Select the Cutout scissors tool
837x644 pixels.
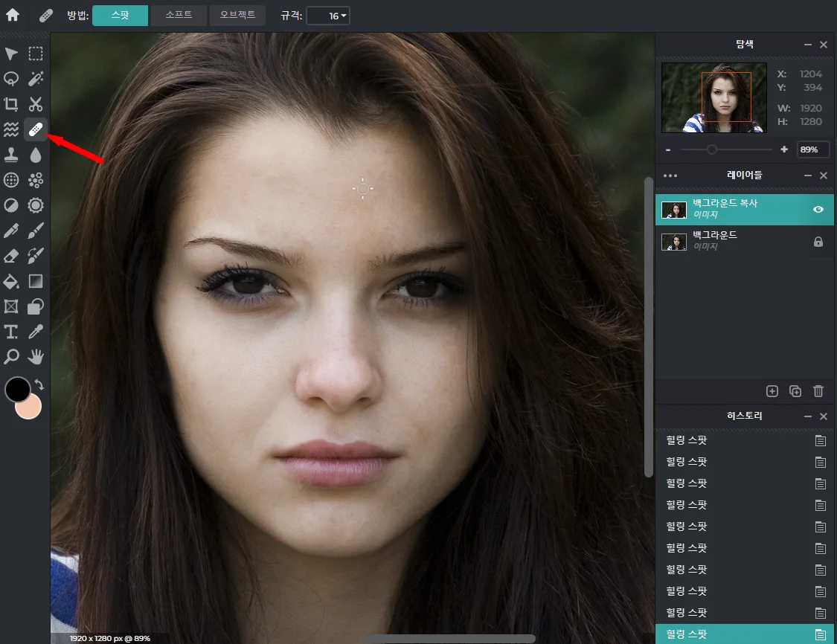click(x=36, y=104)
